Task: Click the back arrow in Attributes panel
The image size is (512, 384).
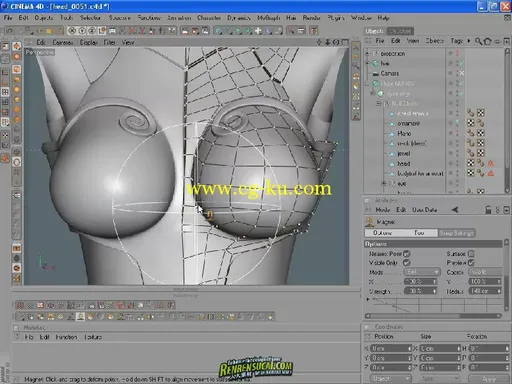Action: 455,210
